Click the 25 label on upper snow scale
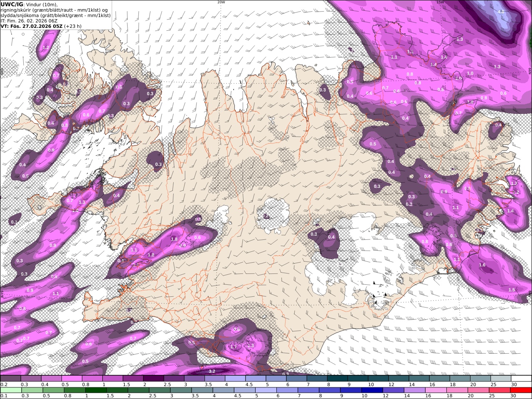This screenshot has width=532, height=399. click(493, 384)
